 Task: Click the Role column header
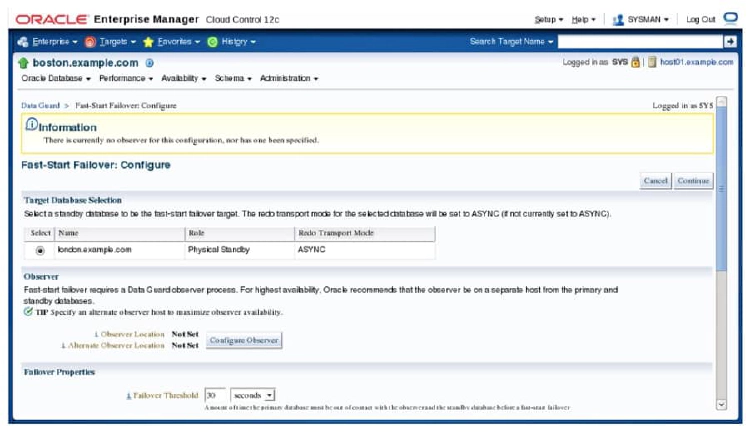click(240, 233)
